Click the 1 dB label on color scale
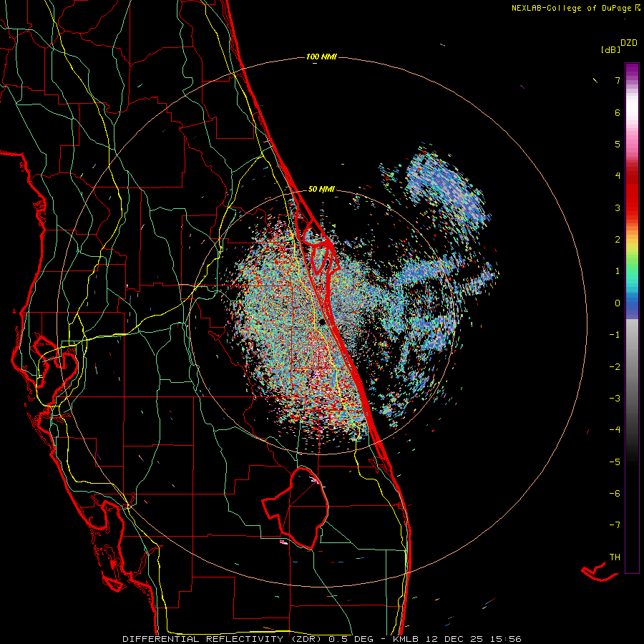 618,271
